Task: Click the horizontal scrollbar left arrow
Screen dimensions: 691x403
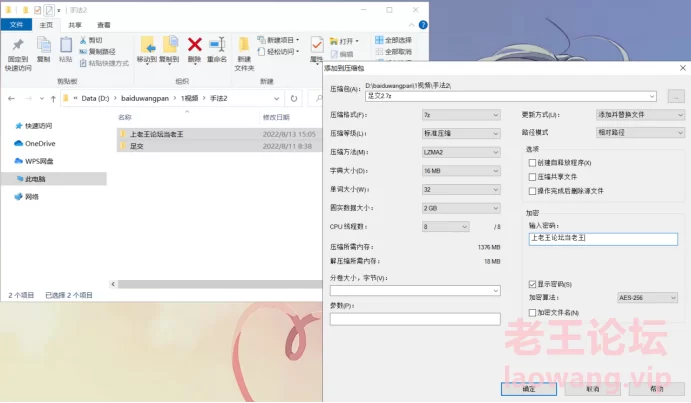Action: (113, 284)
